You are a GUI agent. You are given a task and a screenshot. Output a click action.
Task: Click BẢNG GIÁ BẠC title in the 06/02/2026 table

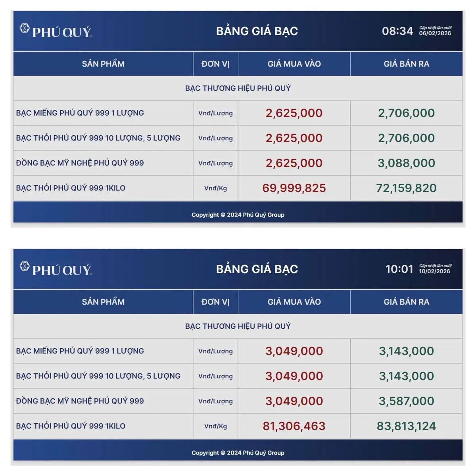pyautogui.click(x=257, y=31)
